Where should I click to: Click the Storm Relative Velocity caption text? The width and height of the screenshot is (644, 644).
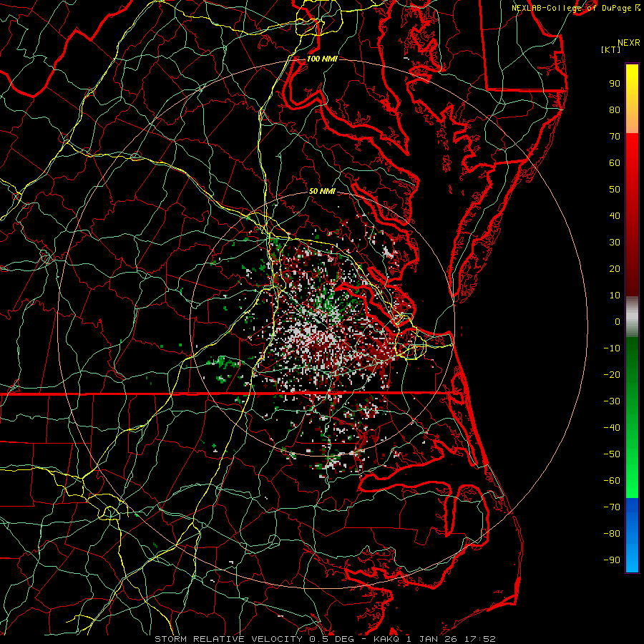[x=325, y=639]
